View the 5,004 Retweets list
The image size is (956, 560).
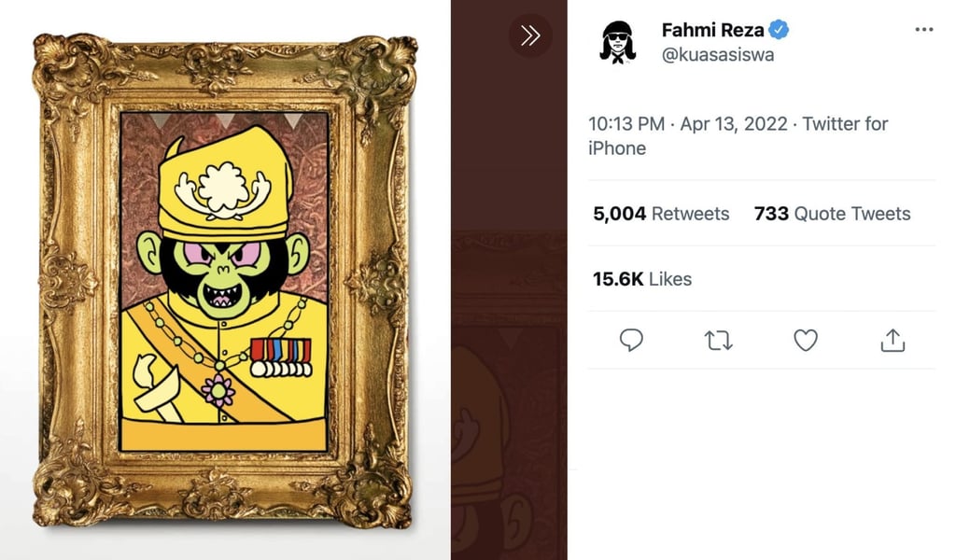[660, 214]
